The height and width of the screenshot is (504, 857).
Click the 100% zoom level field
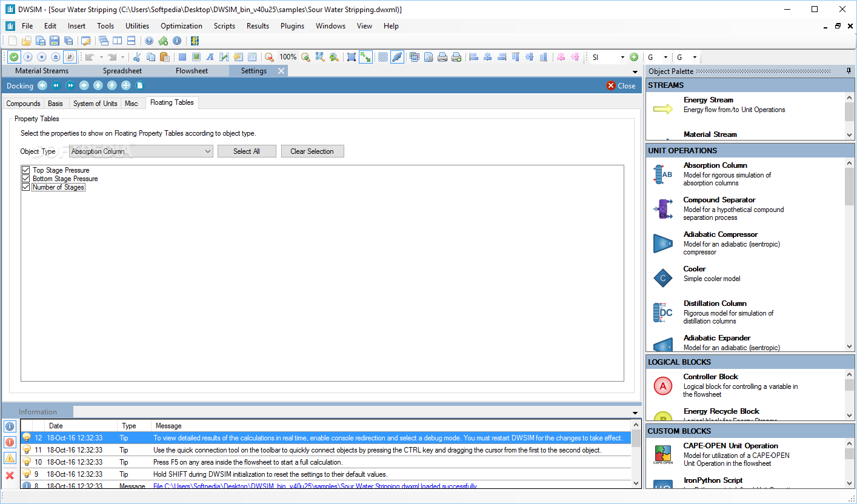288,57
